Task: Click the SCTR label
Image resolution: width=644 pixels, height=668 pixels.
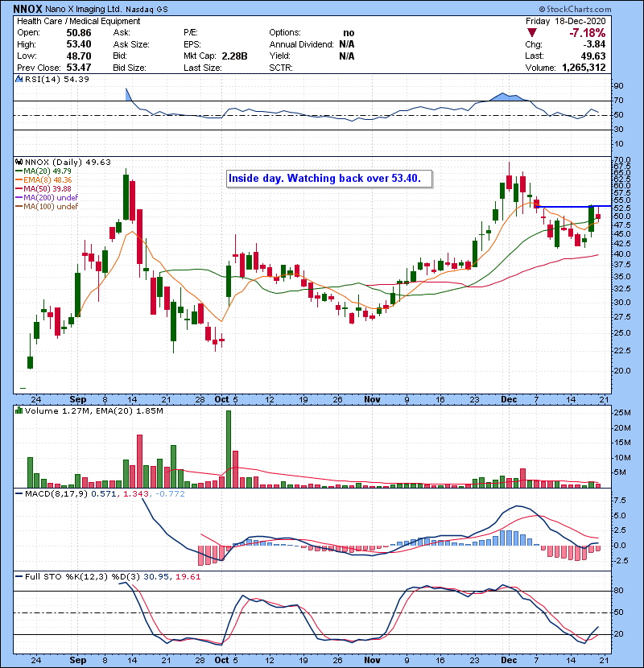Action: point(281,68)
